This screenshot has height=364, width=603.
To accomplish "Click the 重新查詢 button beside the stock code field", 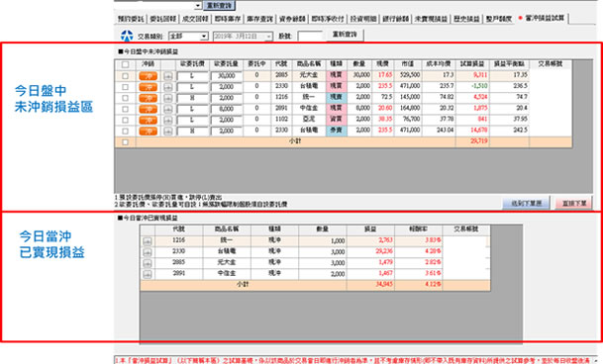I will pyautogui.click(x=345, y=35).
